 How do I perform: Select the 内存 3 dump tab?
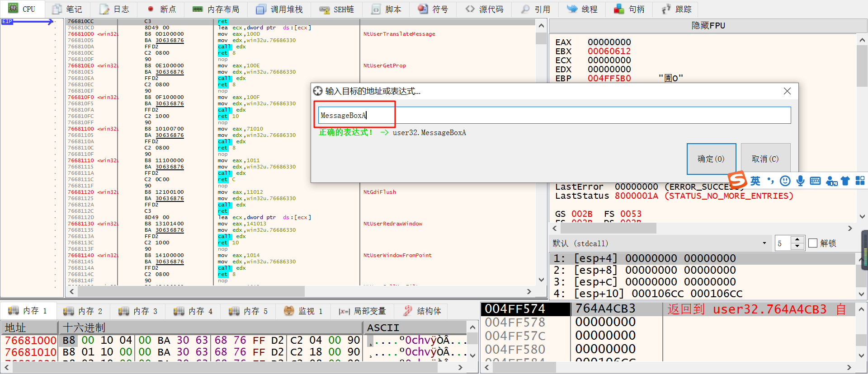[x=138, y=311]
